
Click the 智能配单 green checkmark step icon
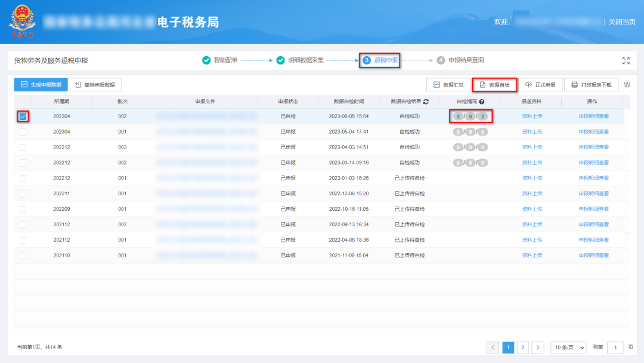click(206, 60)
